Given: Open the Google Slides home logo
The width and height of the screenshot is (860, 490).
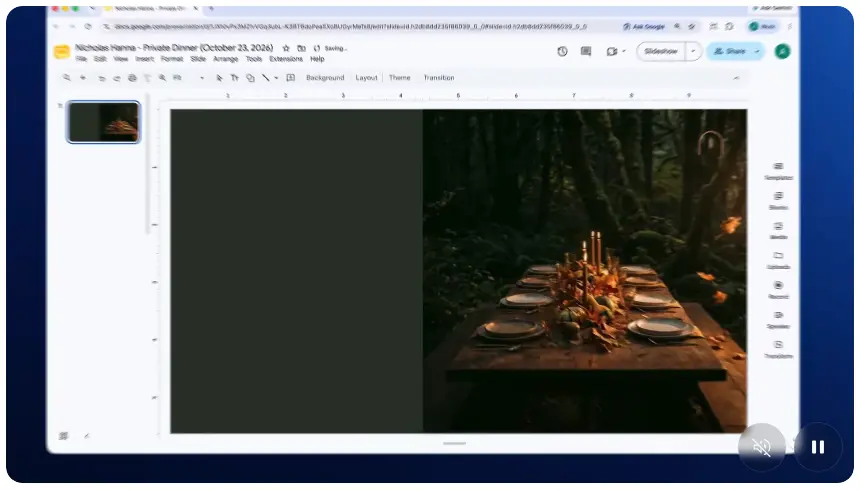Looking at the screenshot, I should pyautogui.click(x=61, y=52).
